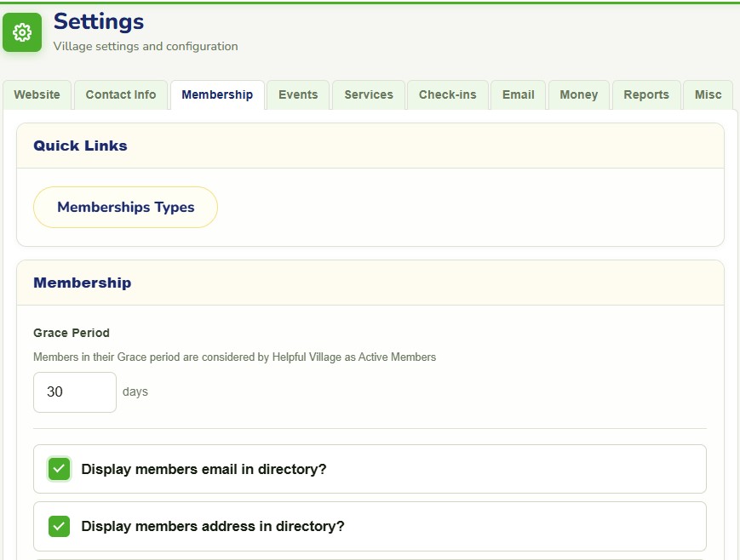Click the Grace period Active Members description
This screenshot has width=740, height=560.
coord(234,357)
